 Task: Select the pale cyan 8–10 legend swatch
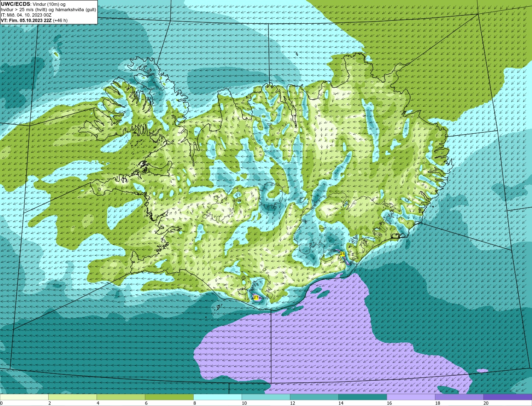218,397
